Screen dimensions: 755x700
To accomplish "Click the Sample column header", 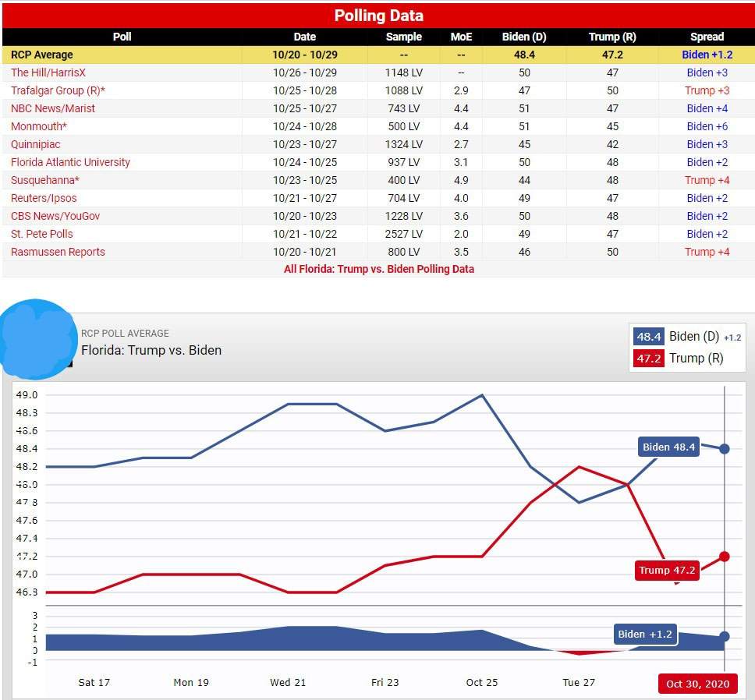I will tap(403, 37).
